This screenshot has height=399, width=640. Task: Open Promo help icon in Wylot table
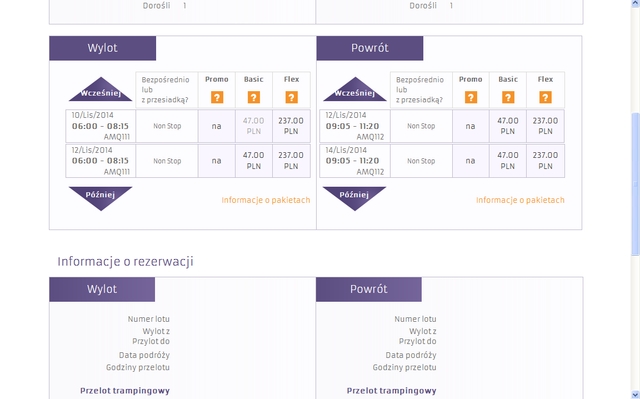(x=217, y=98)
